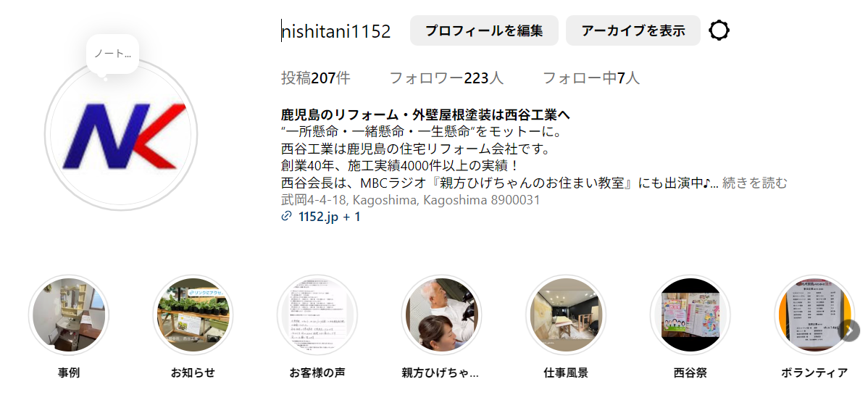The height and width of the screenshot is (416, 868).
Task: Click the 投稿207件 post count
Action: click(315, 78)
